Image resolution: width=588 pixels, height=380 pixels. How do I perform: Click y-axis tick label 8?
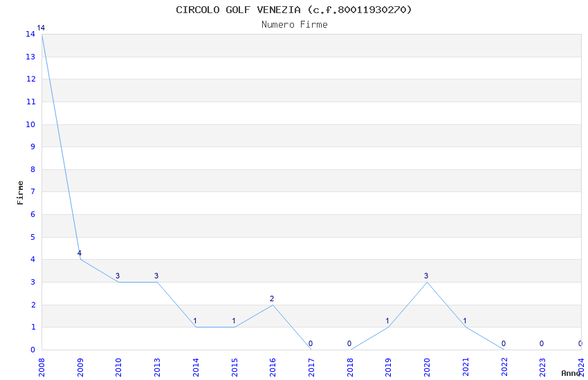pos(33,169)
